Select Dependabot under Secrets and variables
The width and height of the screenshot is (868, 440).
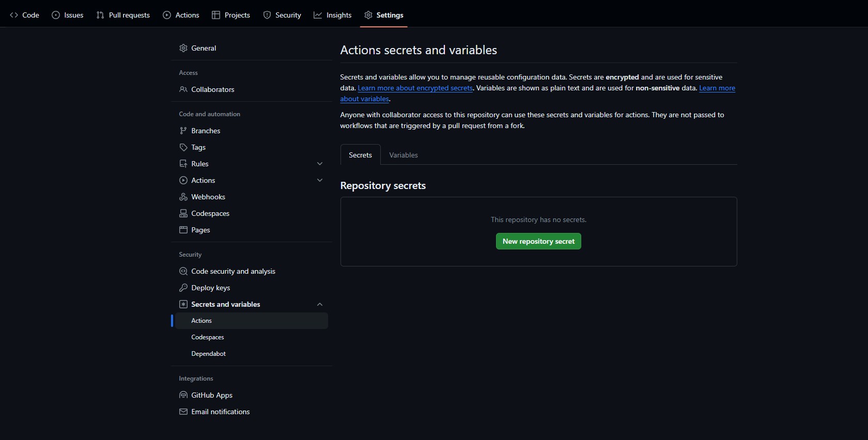(208, 354)
